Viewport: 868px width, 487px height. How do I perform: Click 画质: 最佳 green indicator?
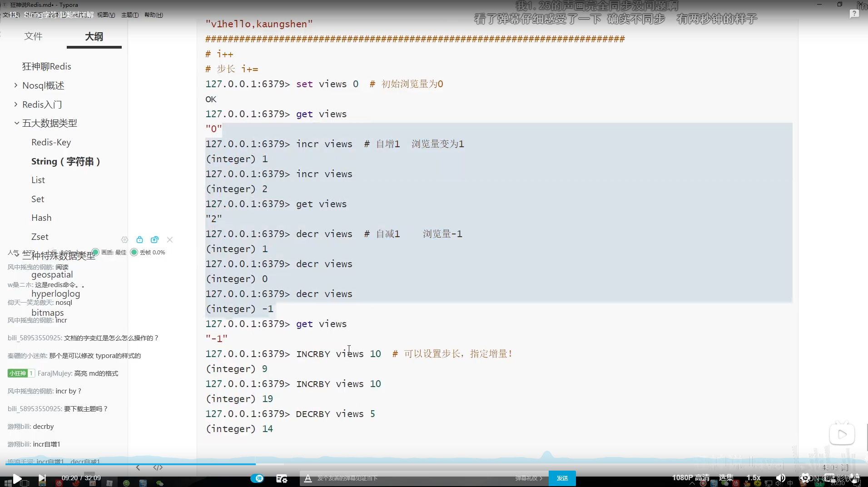[x=95, y=252]
